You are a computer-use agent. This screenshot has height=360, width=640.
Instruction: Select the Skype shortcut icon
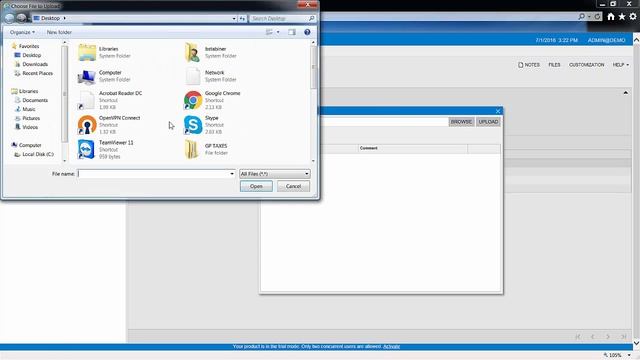[193, 125]
